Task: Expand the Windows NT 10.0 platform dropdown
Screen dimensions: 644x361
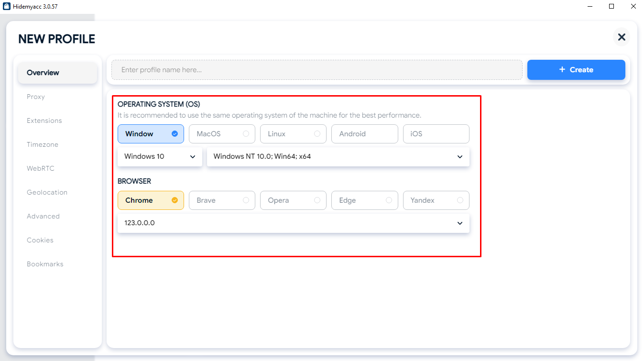Action: (338, 156)
